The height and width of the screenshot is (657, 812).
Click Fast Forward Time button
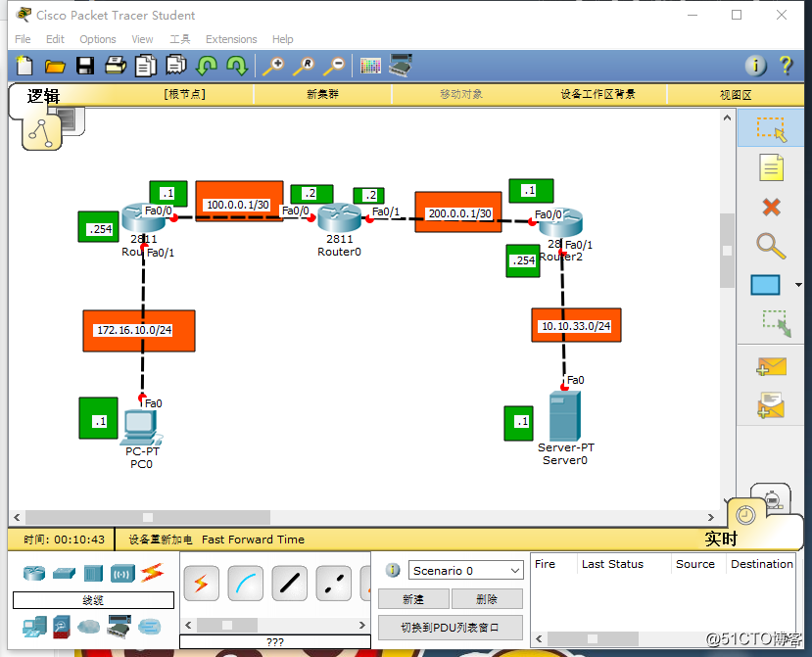(253, 540)
